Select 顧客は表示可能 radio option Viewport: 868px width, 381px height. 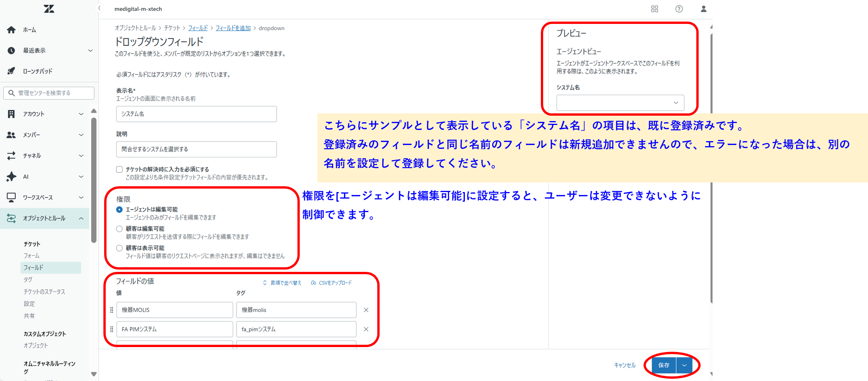click(120, 248)
